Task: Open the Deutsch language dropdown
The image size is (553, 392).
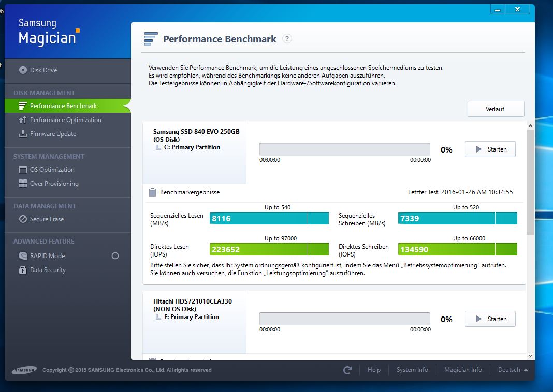Action: tap(513, 370)
